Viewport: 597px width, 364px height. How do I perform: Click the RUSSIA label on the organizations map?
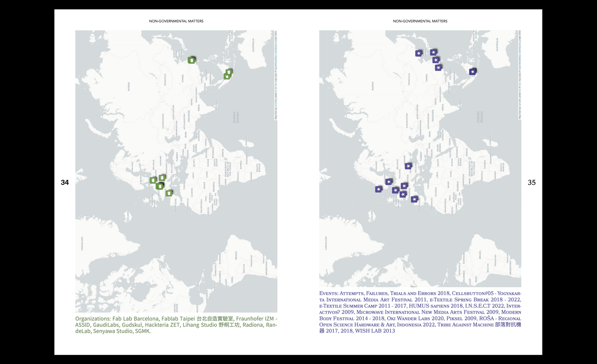(x=129, y=86)
